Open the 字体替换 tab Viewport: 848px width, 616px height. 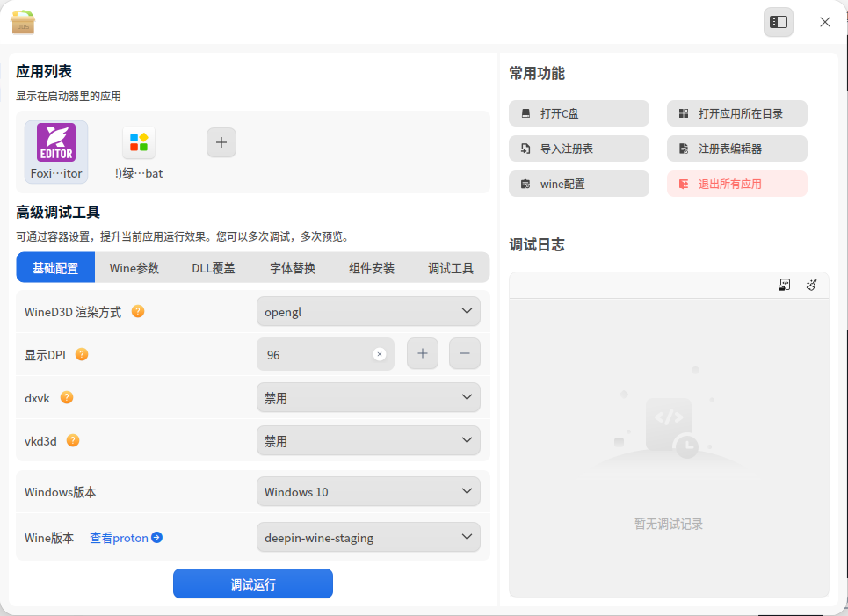pyautogui.click(x=293, y=268)
